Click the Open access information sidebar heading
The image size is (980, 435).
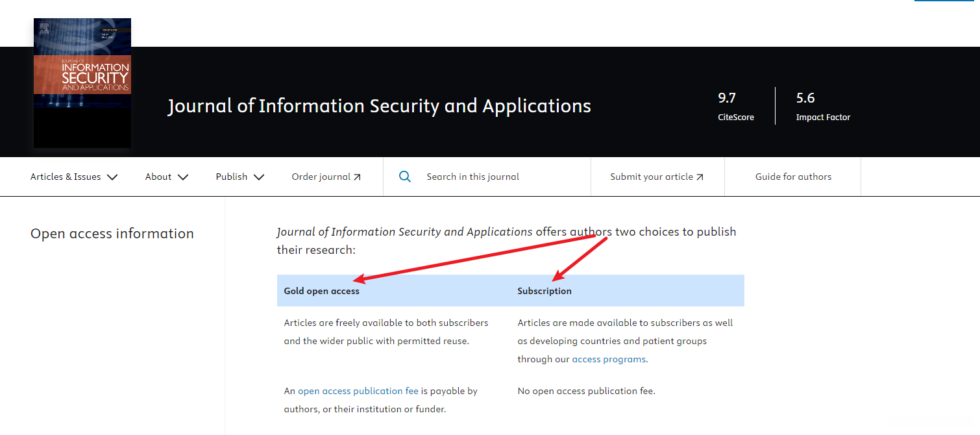(112, 234)
